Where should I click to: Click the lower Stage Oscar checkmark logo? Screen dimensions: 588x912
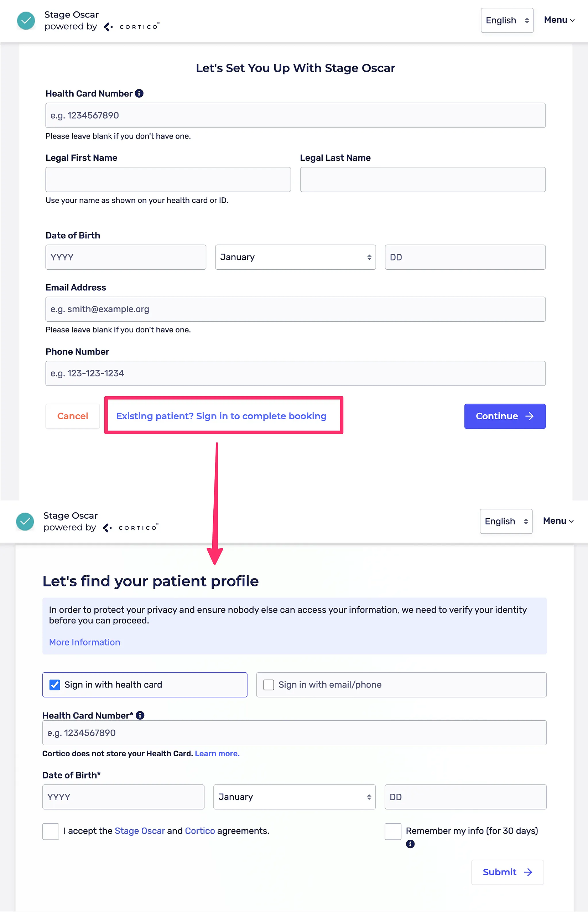[x=25, y=521]
